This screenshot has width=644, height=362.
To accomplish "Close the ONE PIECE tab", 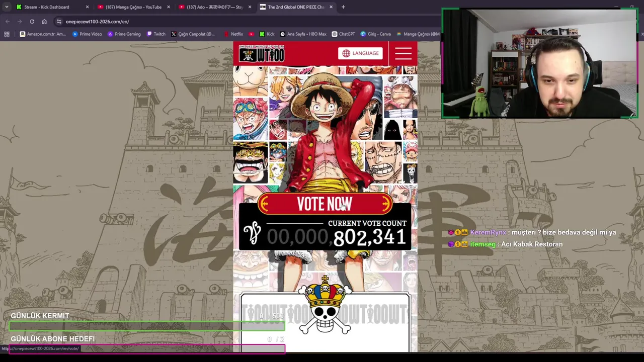I will (x=331, y=7).
